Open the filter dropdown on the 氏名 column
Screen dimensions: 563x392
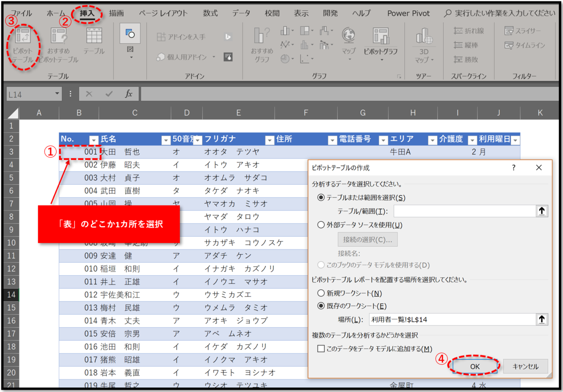tap(166, 140)
